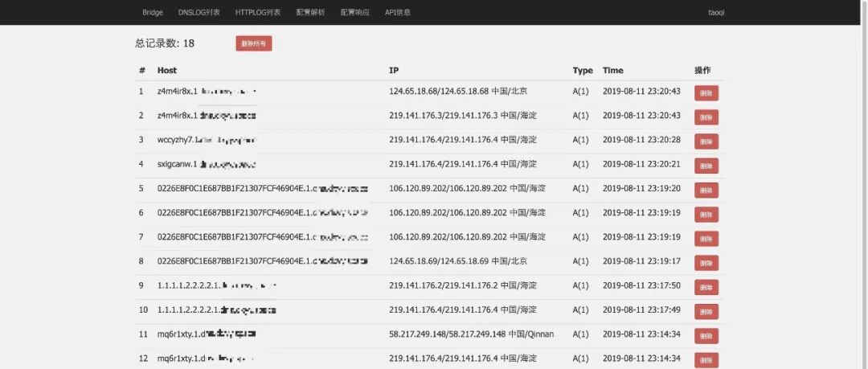Select IP 124.65.18.69 中国/北京 cell
This screenshot has height=369, width=868.
click(x=458, y=261)
